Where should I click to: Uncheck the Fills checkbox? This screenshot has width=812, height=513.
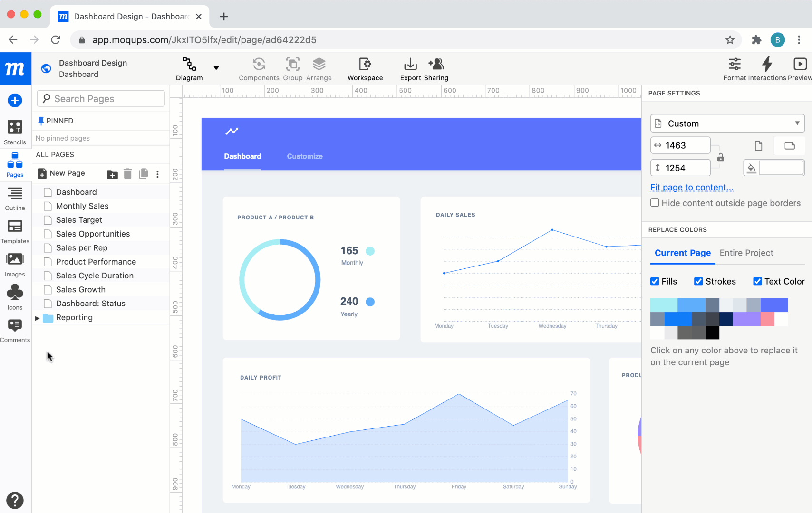tap(655, 281)
